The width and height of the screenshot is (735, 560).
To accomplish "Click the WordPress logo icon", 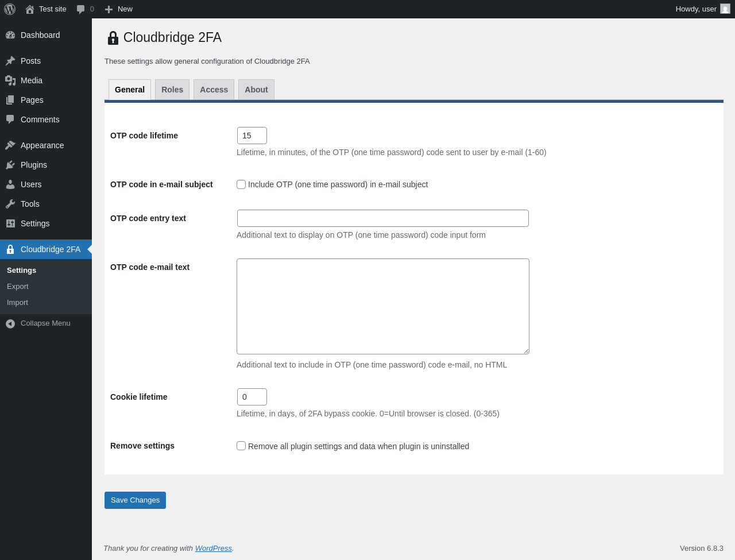I will (x=10, y=9).
